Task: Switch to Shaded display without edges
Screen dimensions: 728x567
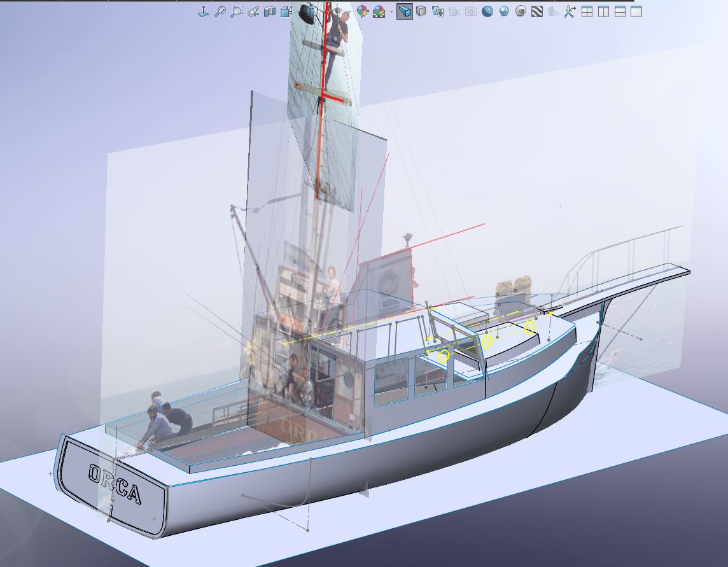Action: tap(421, 11)
